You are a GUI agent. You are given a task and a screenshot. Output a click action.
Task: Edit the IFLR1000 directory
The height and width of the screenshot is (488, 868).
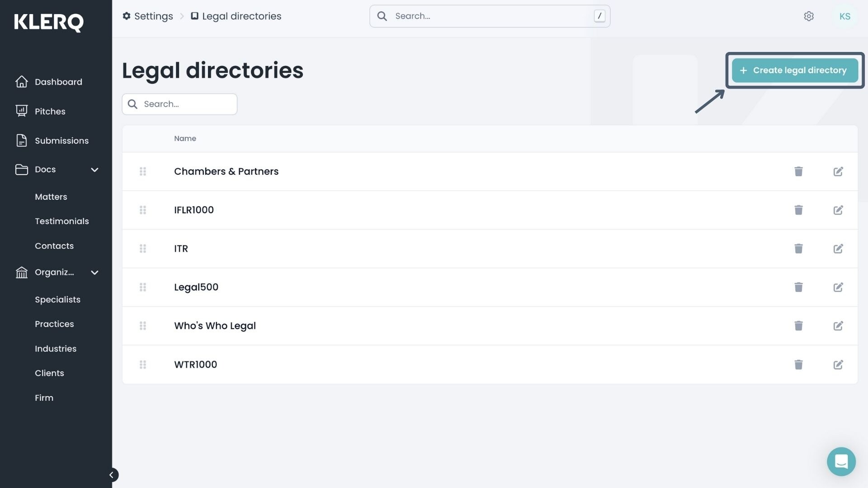coord(838,210)
